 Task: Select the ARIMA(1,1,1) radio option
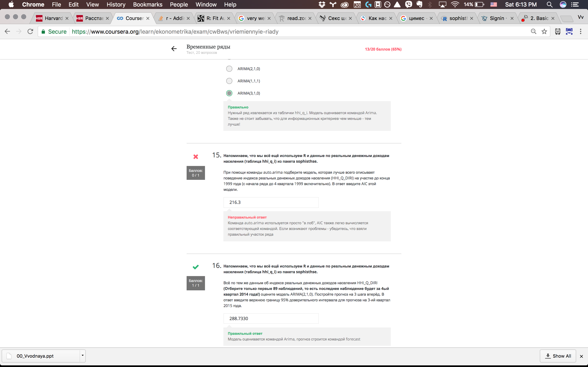[229, 81]
